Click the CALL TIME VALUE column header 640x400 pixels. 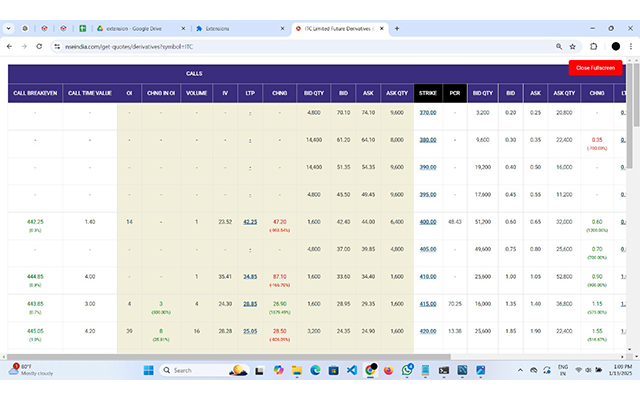click(90, 93)
